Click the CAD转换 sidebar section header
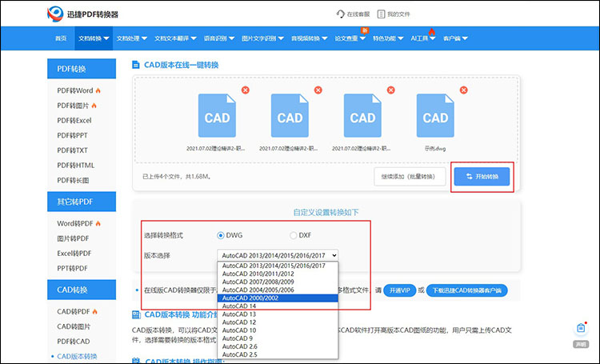The image size is (600, 364). point(82,290)
